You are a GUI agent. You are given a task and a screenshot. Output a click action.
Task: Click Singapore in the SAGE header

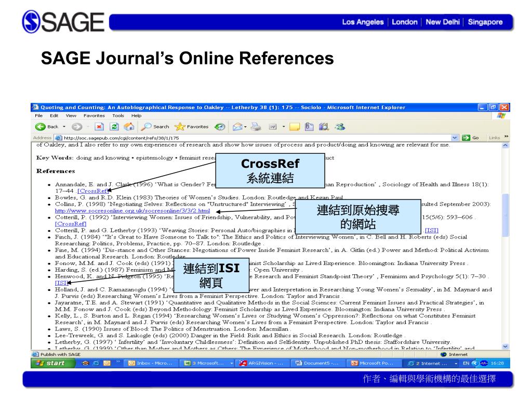click(485, 22)
